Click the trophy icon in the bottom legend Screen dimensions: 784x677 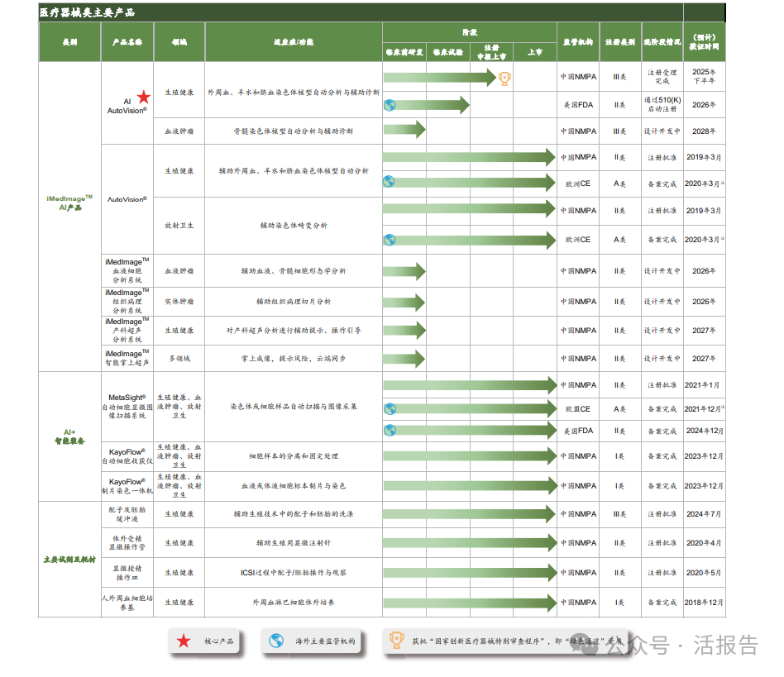click(x=397, y=641)
